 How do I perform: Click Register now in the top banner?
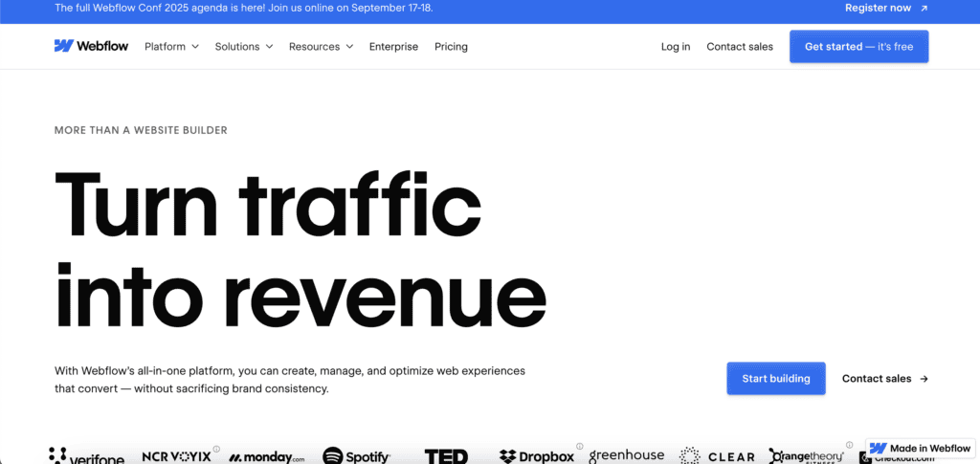(x=878, y=8)
